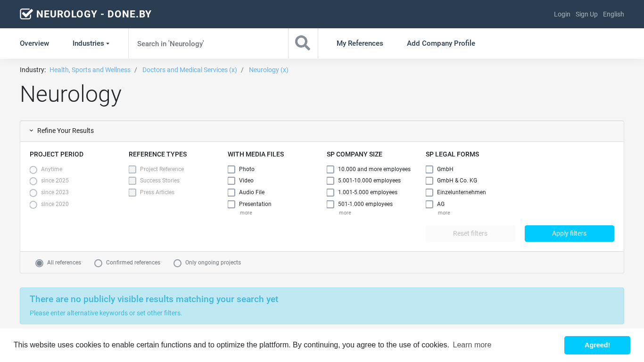
Task: Open My References page
Action: [x=360, y=43]
